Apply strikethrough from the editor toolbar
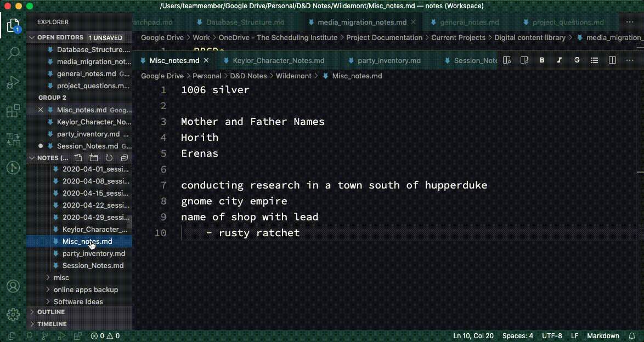 (577, 60)
